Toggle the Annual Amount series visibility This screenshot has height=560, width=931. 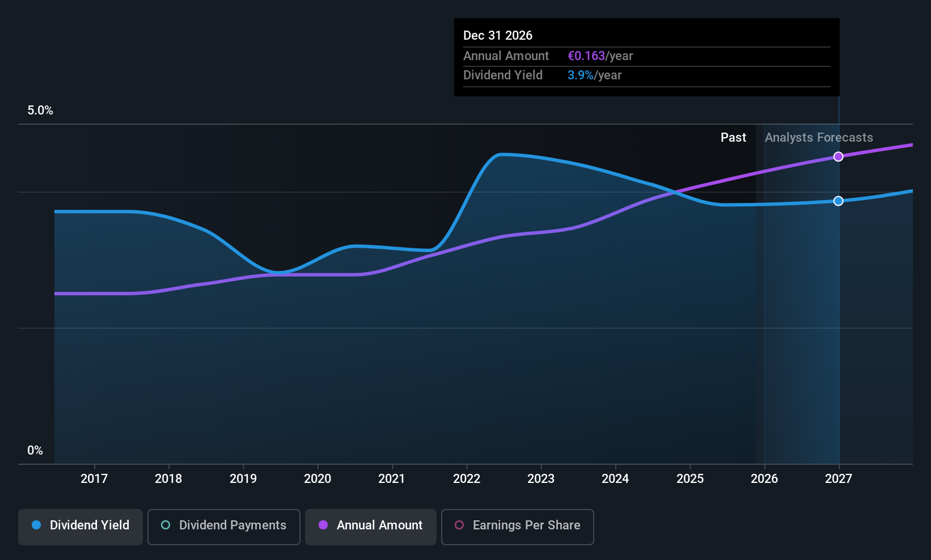[x=370, y=527]
